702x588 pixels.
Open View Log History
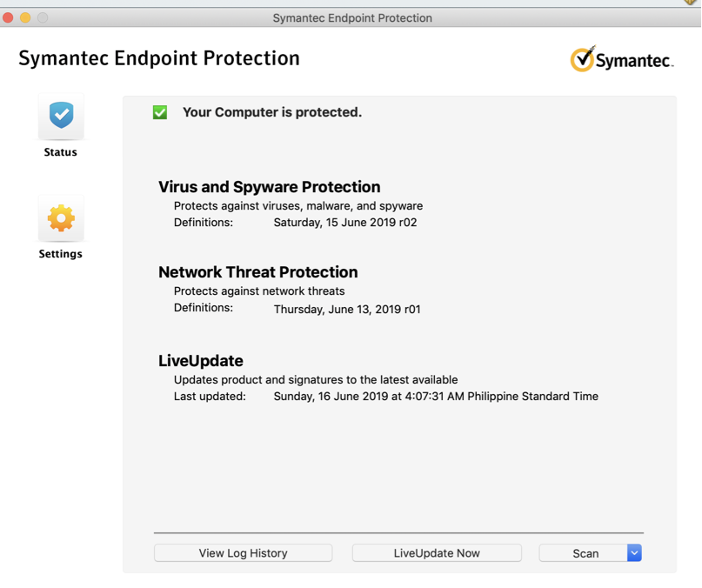pyautogui.click(x=243, y=553)
